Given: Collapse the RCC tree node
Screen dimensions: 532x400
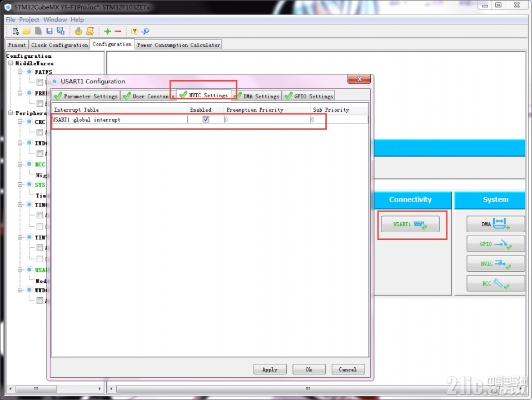Looking at the screenshot, I should click(20, 164).
